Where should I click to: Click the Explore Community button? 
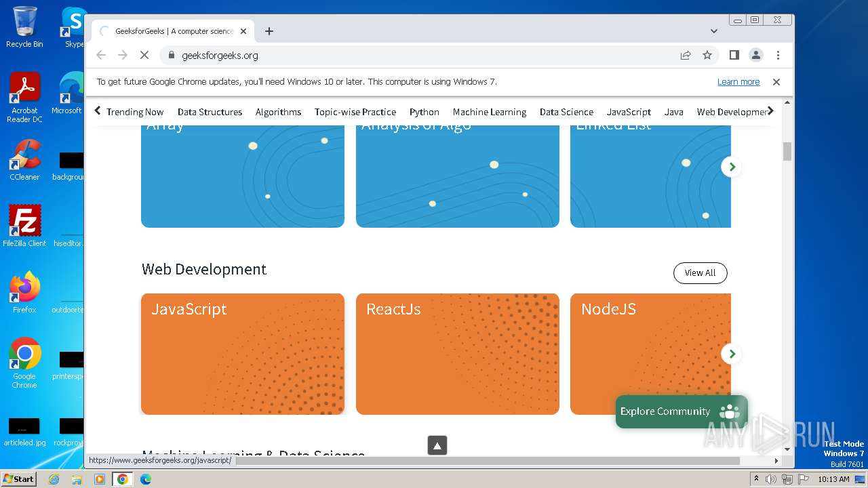click(682, 411)
